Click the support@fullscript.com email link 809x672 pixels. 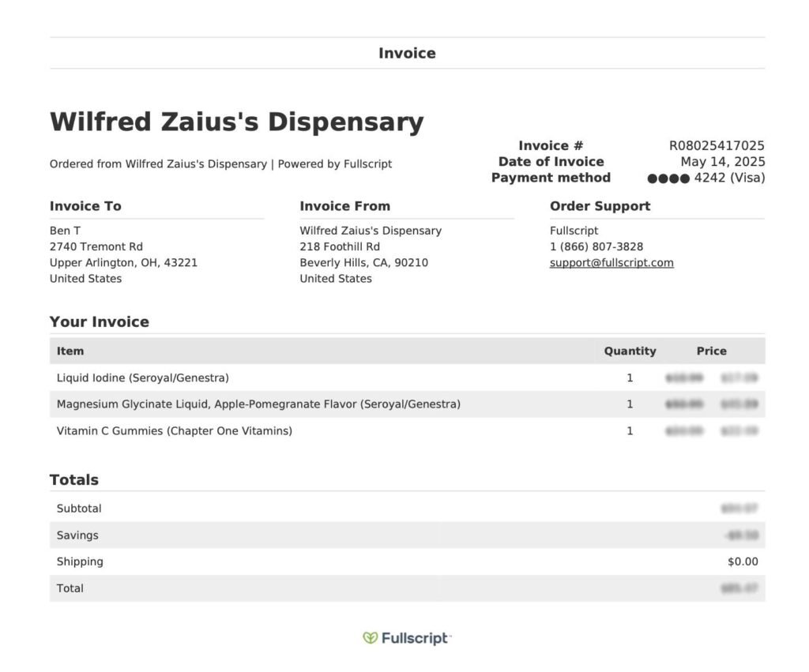point(611,262)
